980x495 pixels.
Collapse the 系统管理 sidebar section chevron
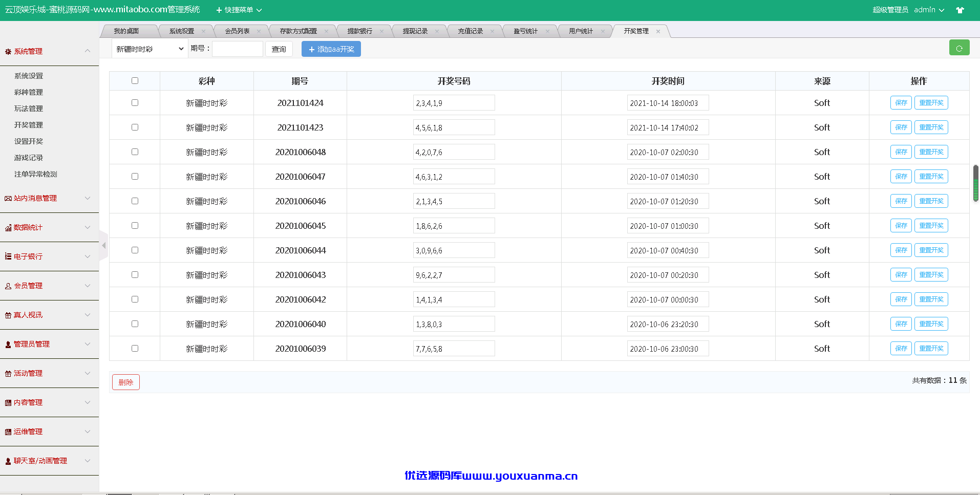coord(88,51)
